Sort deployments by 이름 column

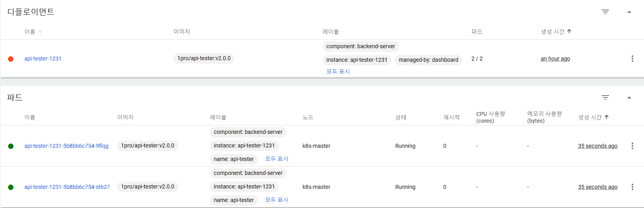pos(30,31)
